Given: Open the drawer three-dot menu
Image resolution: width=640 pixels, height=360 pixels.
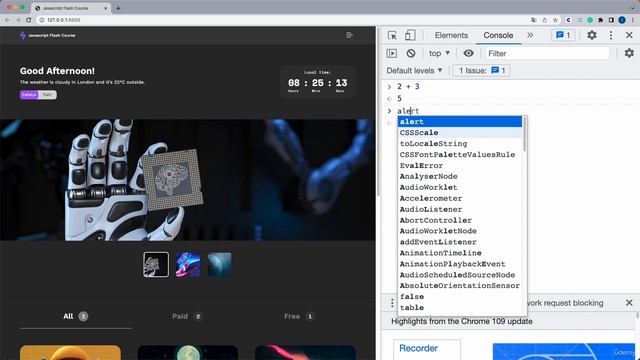Looking at the screenshot, I should tap(392, 303).
